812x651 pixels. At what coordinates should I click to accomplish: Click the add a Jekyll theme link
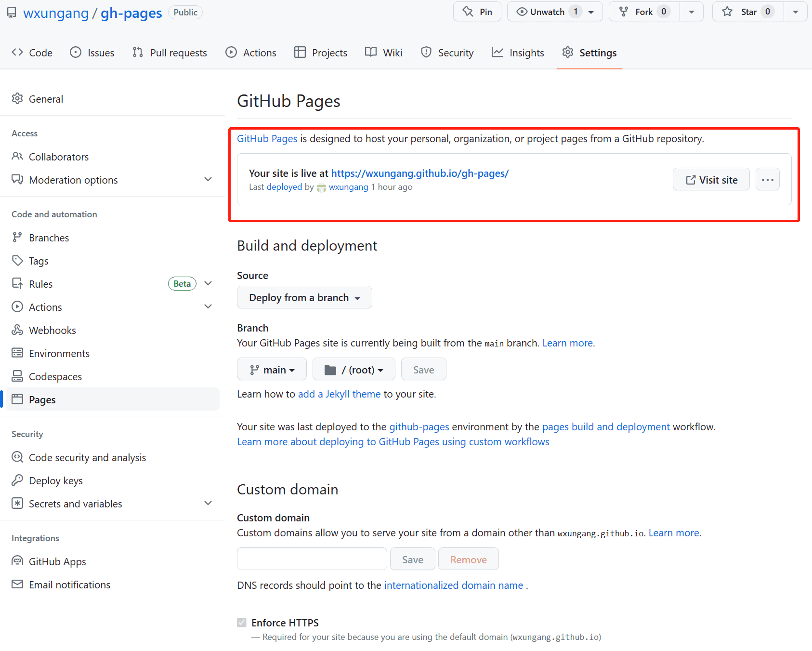[339, 394]
